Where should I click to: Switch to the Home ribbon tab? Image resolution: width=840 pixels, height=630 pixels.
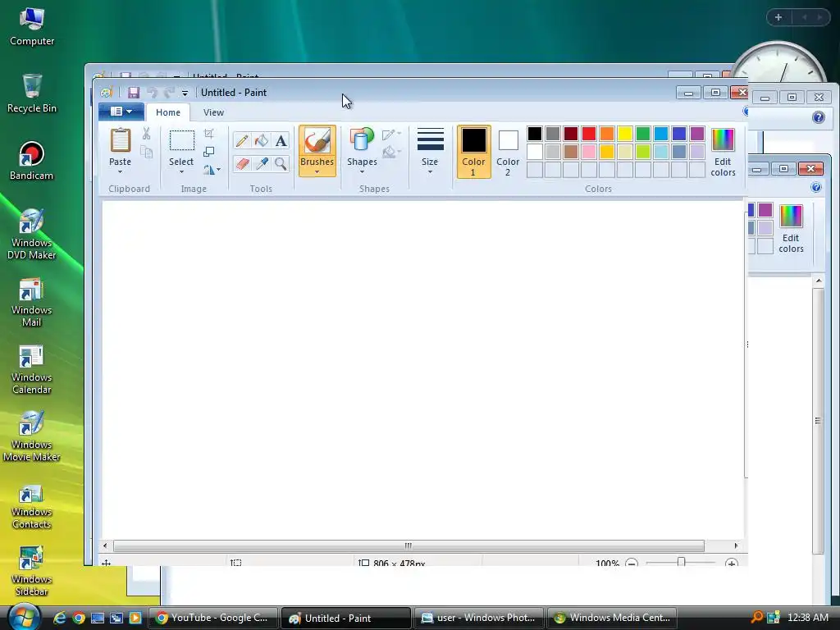click(x=168, y=112)
